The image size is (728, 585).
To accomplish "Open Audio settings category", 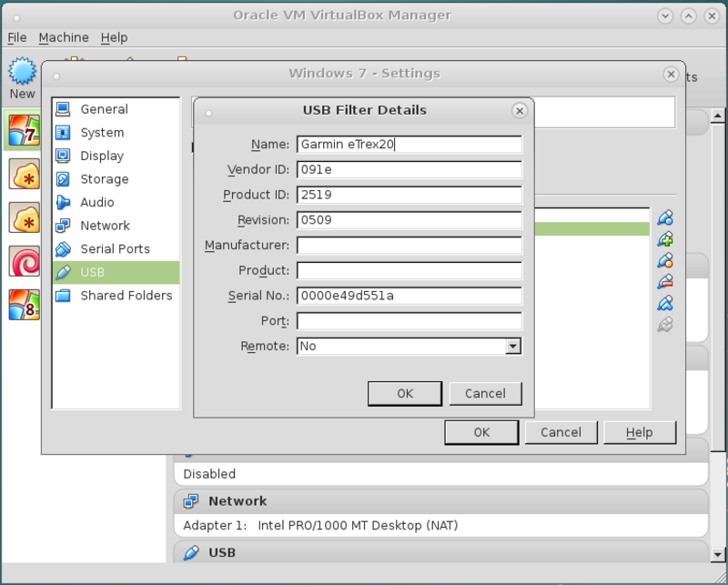I will point(116,202).
